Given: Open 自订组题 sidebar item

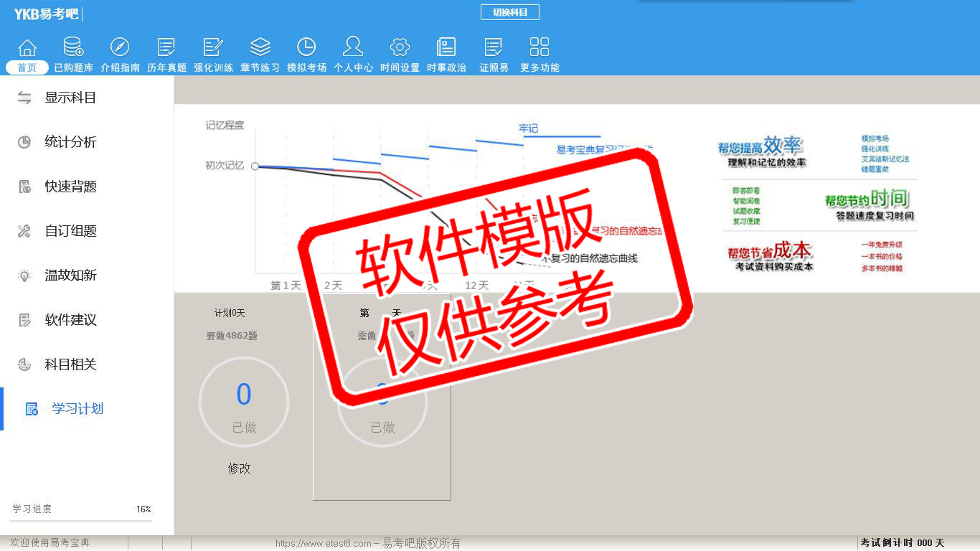Looking at the screenshot, I should (70, 231).
